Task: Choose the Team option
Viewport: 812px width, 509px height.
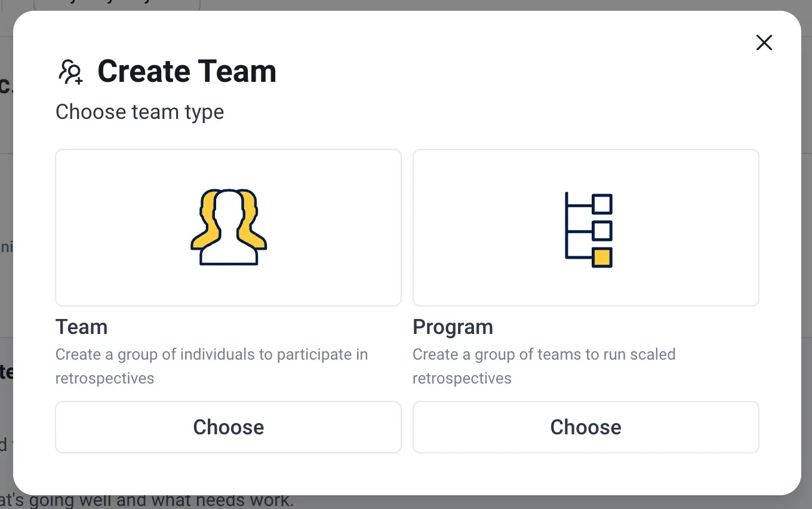Action: click(228, 427)
